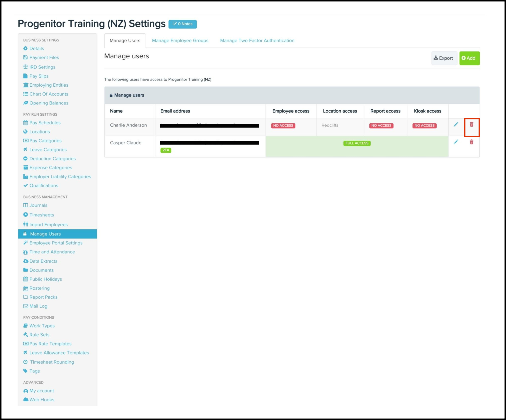The width and height of the screenshot is (506, 420).
Task: Go to Pay Schedules settings
Action: (45, 123)
